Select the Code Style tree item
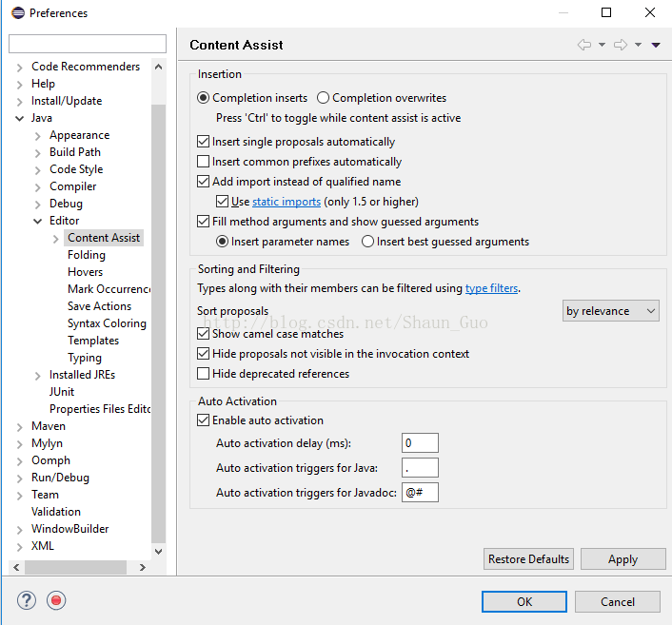 pos(76,169)
